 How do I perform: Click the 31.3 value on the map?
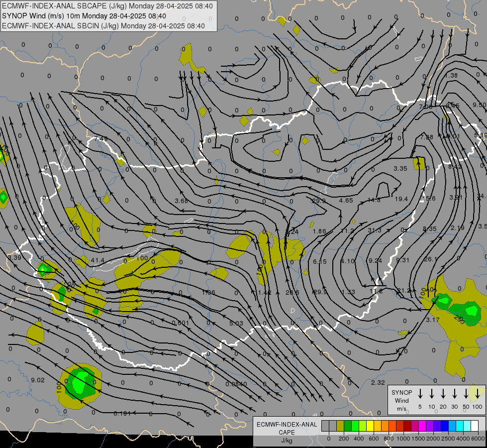(375, 230)
